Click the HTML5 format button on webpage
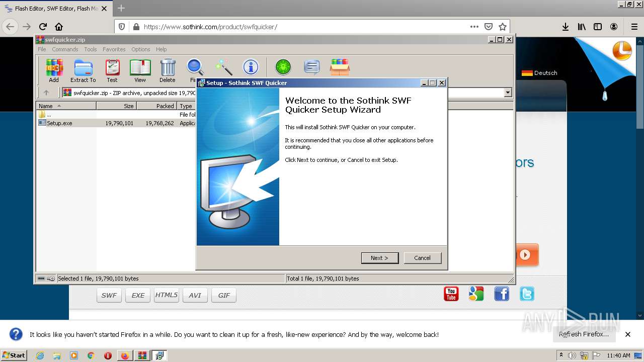The image size is (644, 362). click(167, 295)
